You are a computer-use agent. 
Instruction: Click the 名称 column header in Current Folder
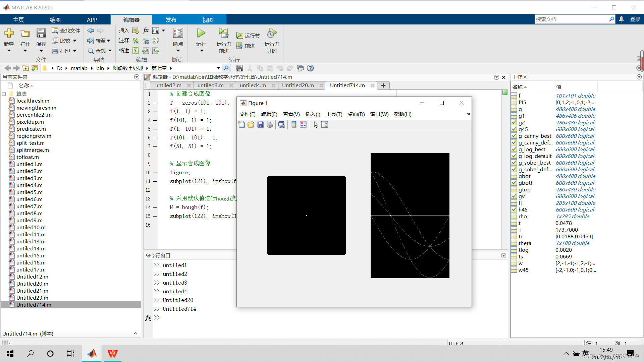click(24, 86)
